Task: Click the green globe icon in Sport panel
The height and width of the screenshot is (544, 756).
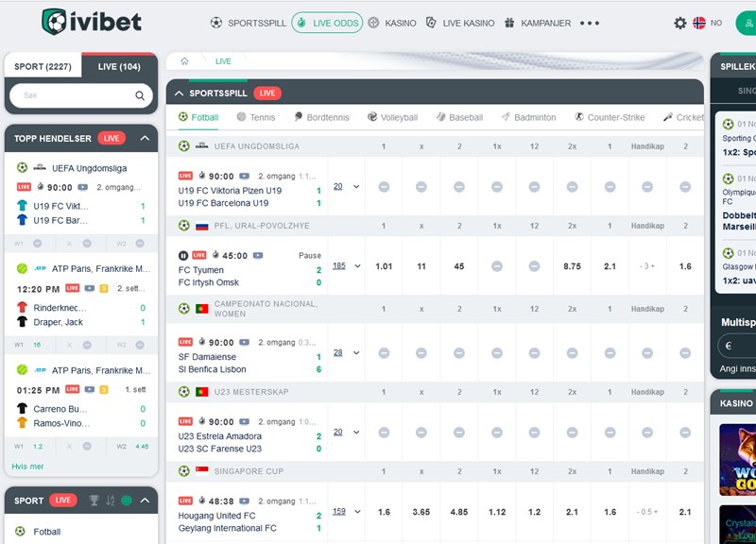Action: click(x=127, y=501)
